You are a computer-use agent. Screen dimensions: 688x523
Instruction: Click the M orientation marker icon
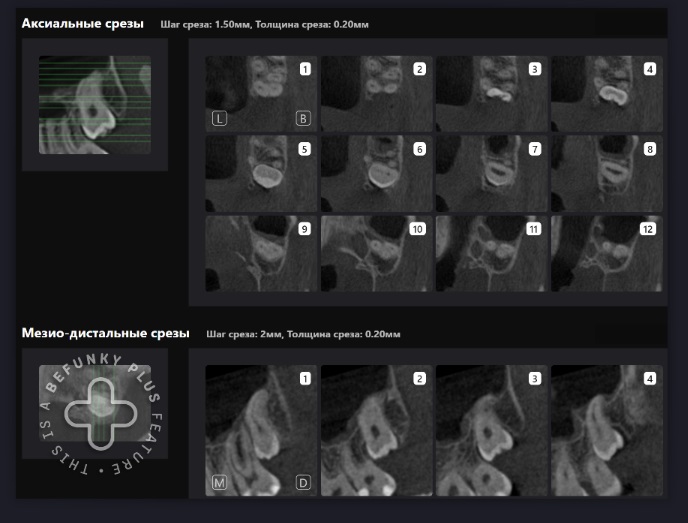[219, 484]
